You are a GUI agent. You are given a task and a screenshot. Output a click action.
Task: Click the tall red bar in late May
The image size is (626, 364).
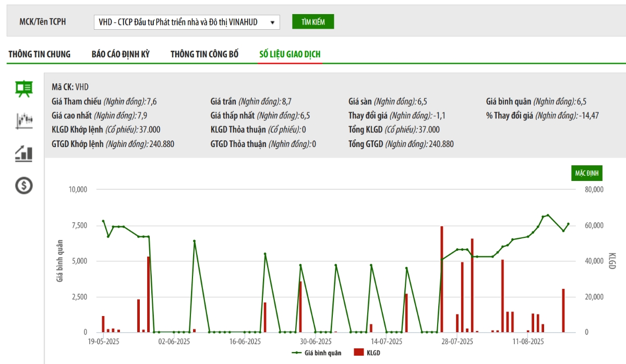(x=148, y=294)
